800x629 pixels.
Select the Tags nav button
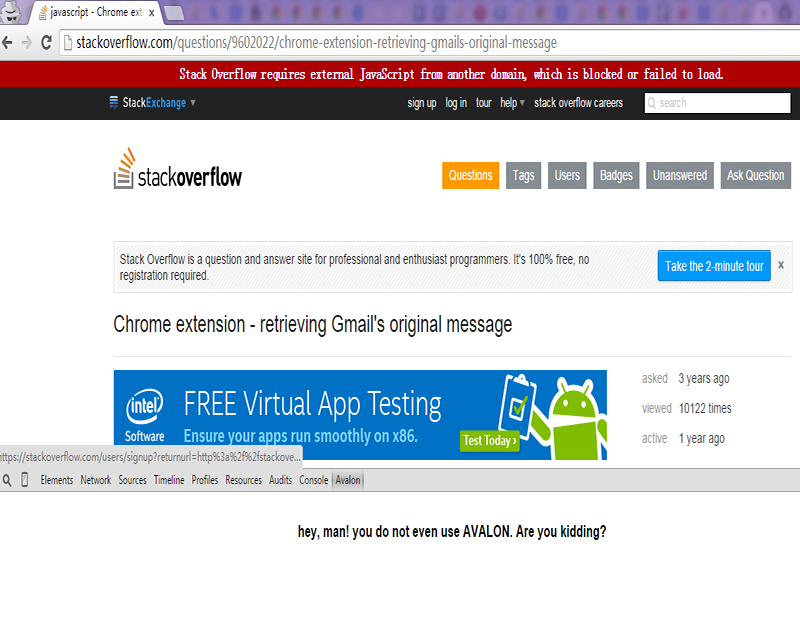(x=523, y=175)
